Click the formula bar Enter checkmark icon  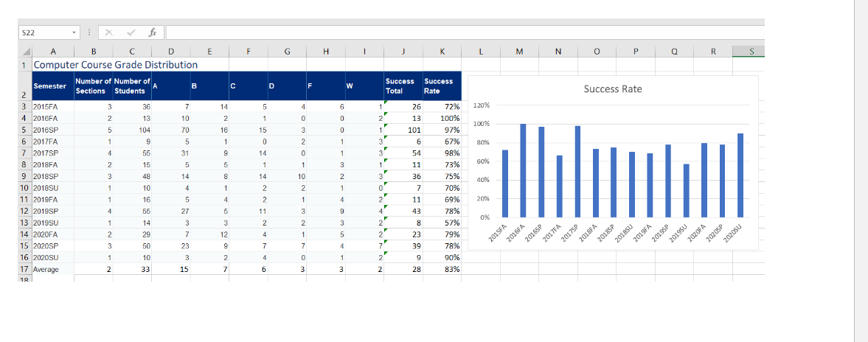pos(131,32)
